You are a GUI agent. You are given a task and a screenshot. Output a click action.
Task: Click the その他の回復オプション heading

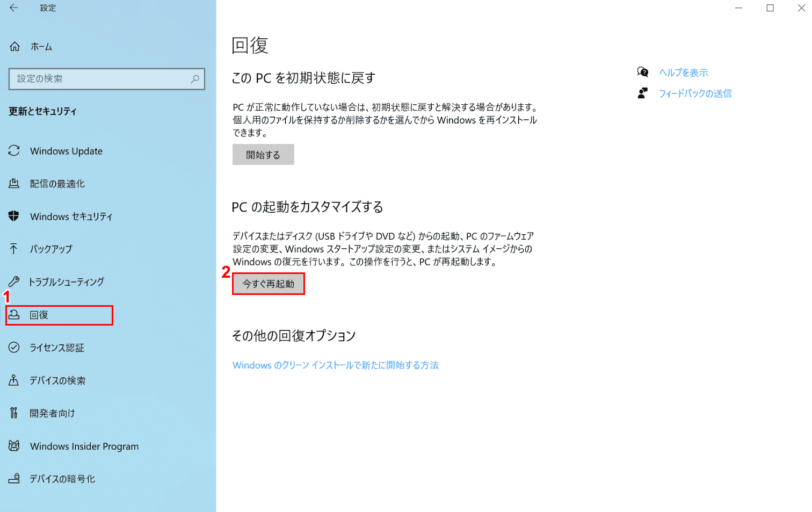click(294, 336)
